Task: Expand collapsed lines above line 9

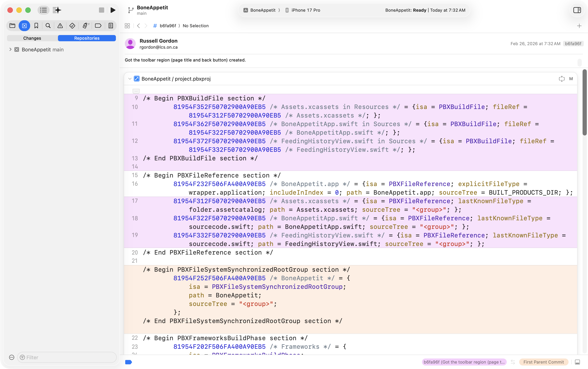Action: point(136,91)
